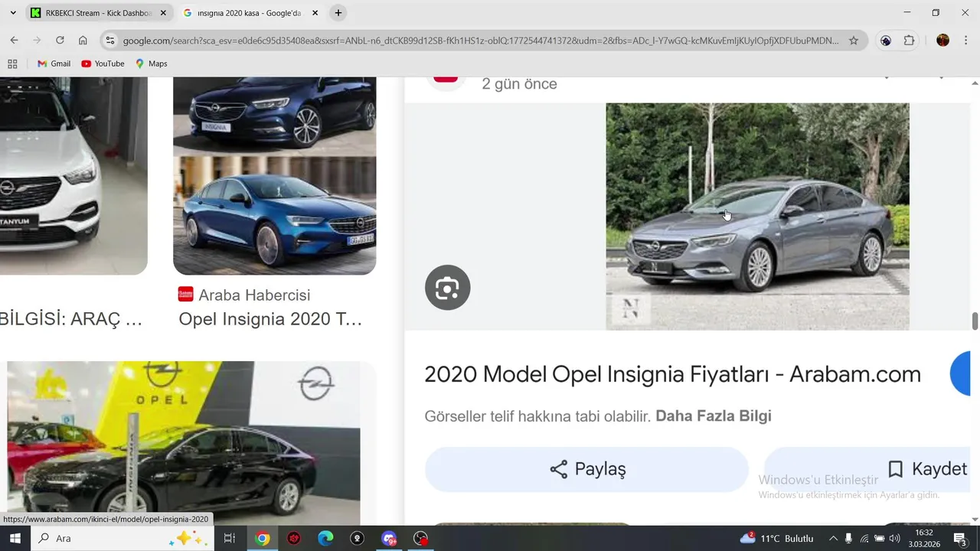Open the Apps grid in bookmarks bar
Screen dimensions: 980x551
tap(12, 64)
